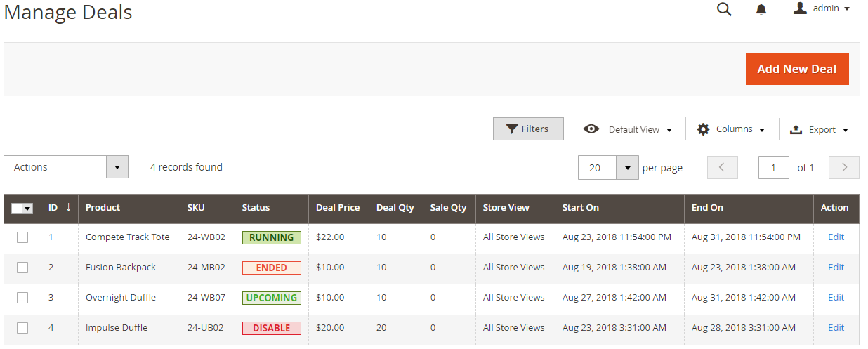
Task: Check the Compete Track Tote row checkbox
Action: pos(22,237)
